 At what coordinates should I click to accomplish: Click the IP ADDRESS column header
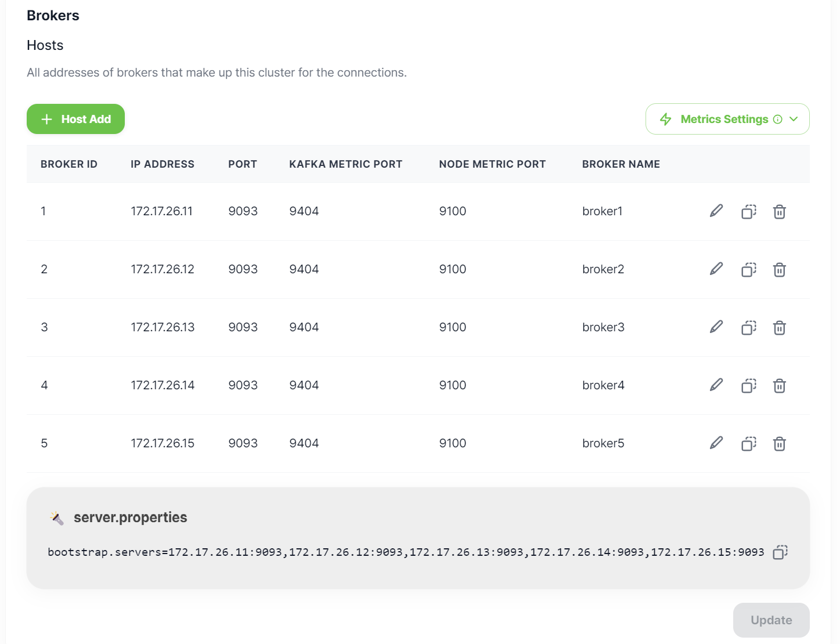163,164
